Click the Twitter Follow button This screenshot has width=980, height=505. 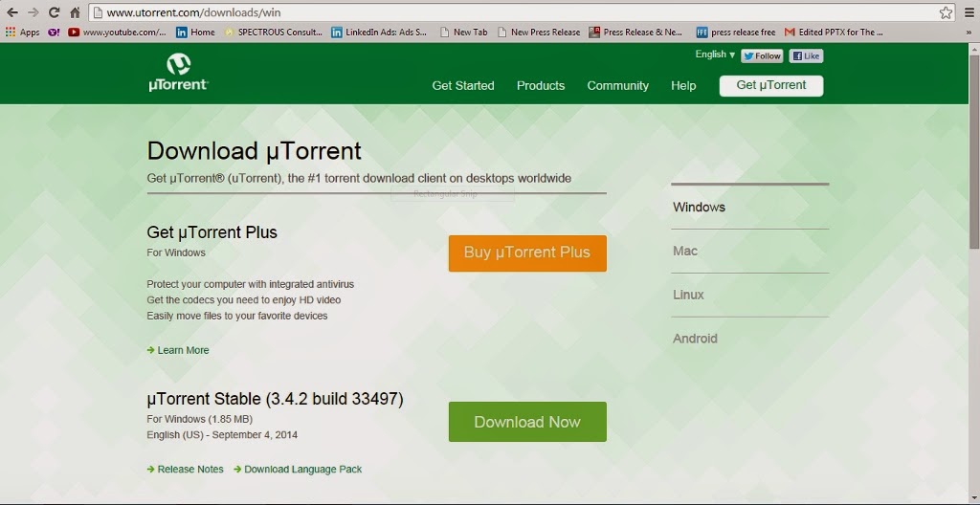click(762, 56)
